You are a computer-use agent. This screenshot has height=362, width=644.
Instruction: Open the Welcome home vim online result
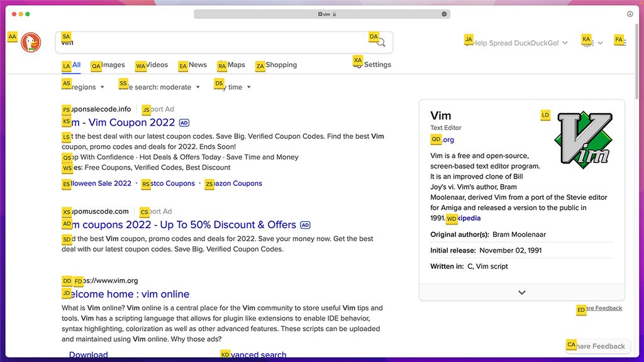(125, 294)
